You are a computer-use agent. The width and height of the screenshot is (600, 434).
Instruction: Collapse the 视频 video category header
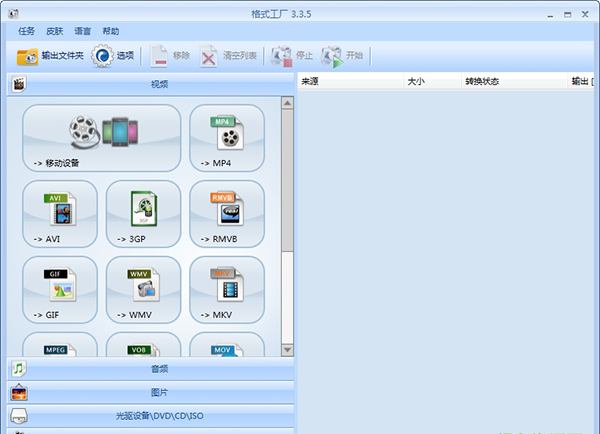coord(151,84)
